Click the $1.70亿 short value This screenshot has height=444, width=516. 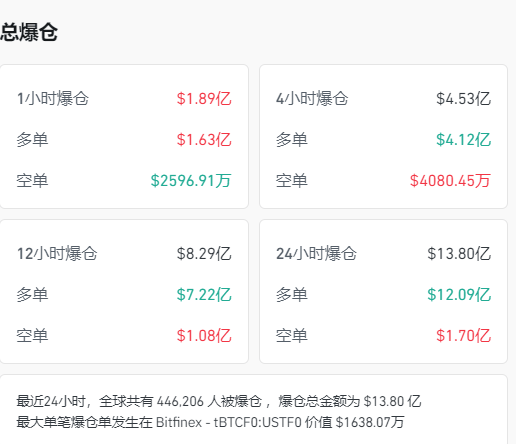coord(463,336)
